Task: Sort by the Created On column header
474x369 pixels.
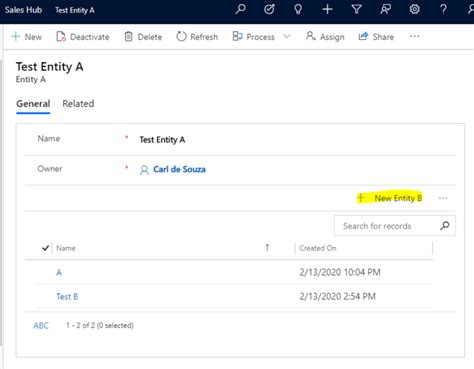Action: point(318,248)
